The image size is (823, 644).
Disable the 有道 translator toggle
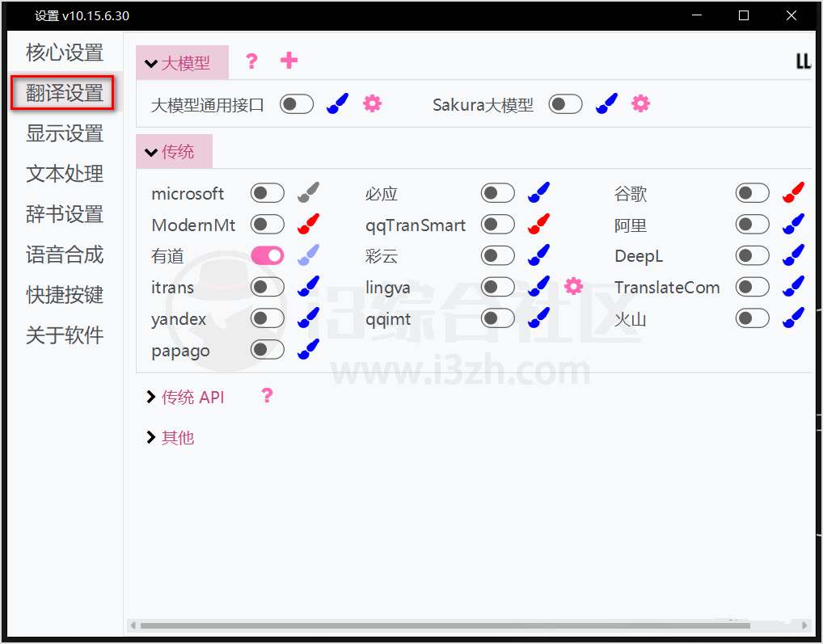point(268,255)
